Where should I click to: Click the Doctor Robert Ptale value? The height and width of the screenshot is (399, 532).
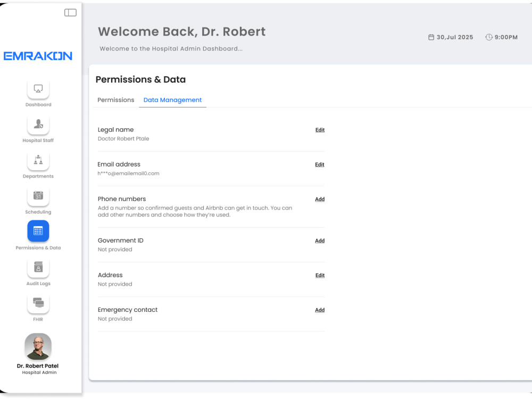click(x=123, y=138)
